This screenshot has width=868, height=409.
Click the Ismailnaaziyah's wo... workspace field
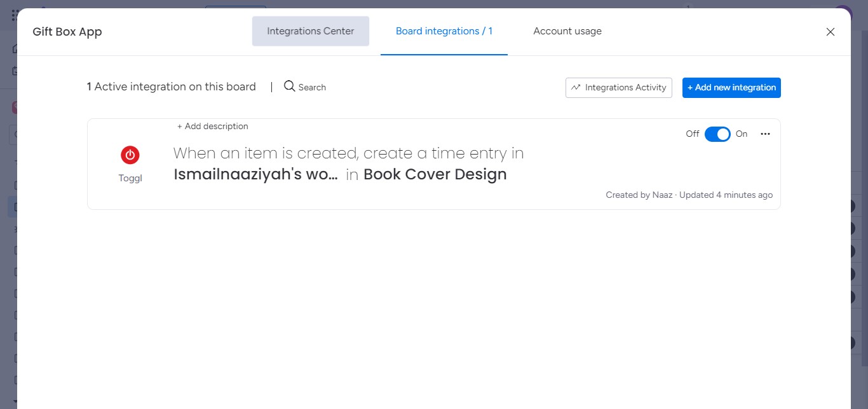(x=255, y=174)
